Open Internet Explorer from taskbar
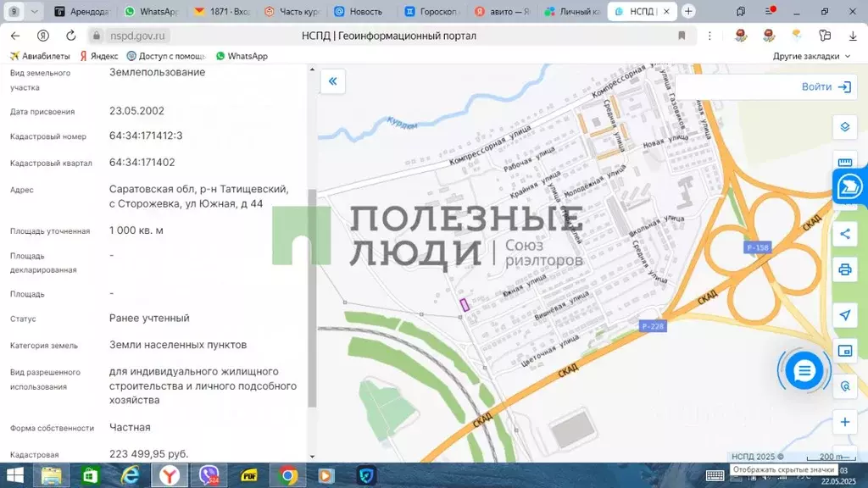 [x=130, y=475]
